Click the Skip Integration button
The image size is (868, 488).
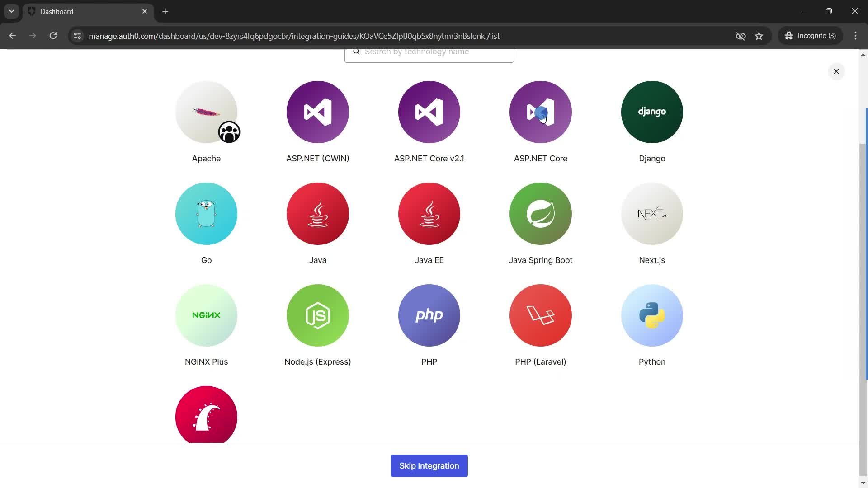(x=429, y=466)
